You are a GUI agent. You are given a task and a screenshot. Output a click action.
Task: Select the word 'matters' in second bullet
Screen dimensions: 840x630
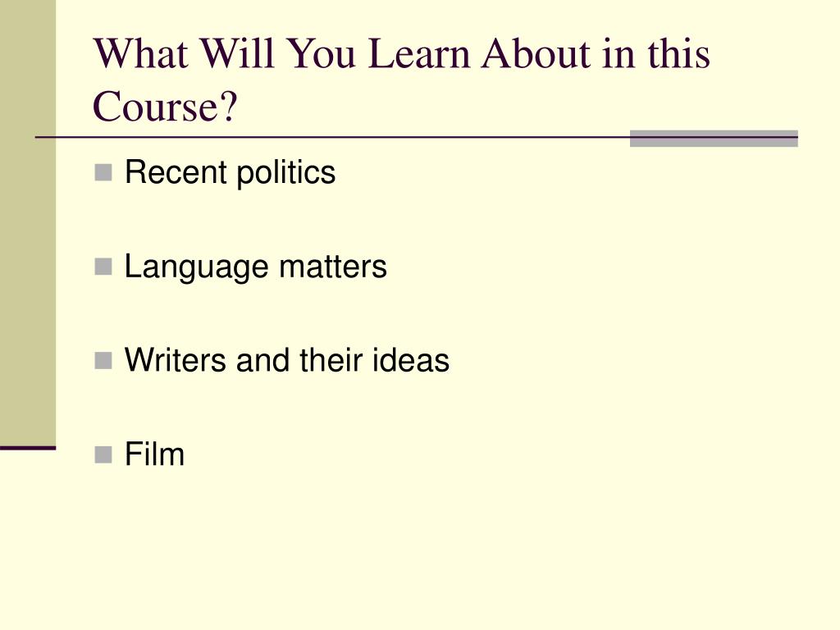pyautogui.click(x=333, y=267)
